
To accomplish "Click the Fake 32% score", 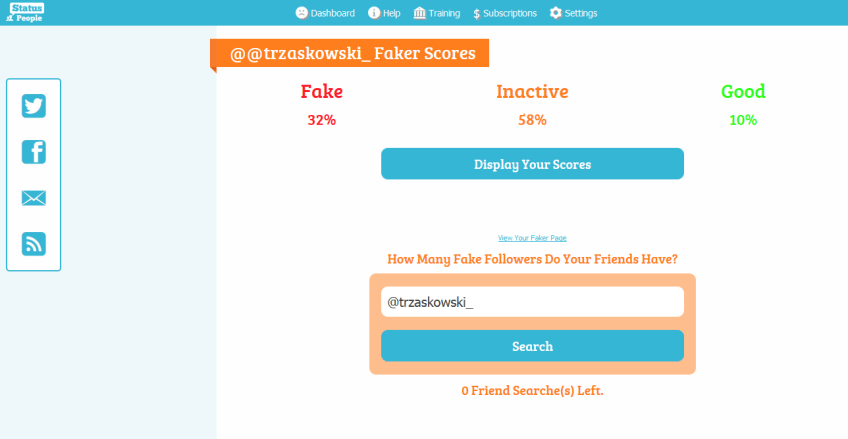I will (322, 119).
